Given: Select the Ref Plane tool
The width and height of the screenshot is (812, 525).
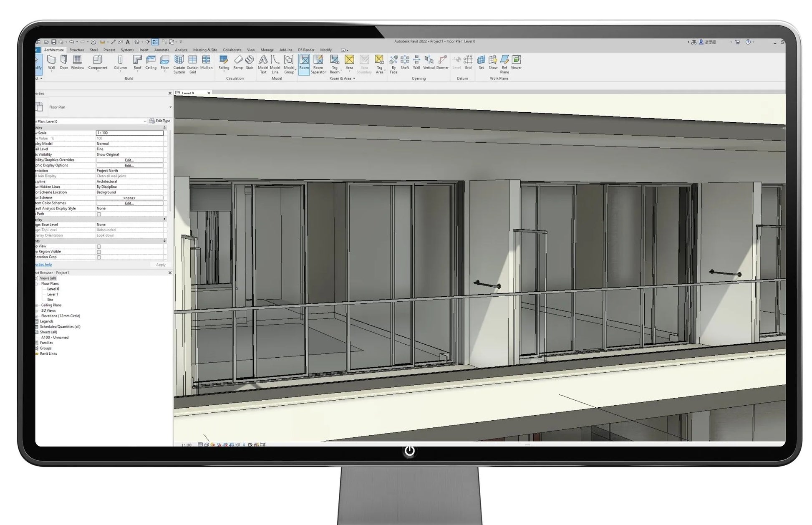Looking at the screenshot, I should (x=504, y=64).
